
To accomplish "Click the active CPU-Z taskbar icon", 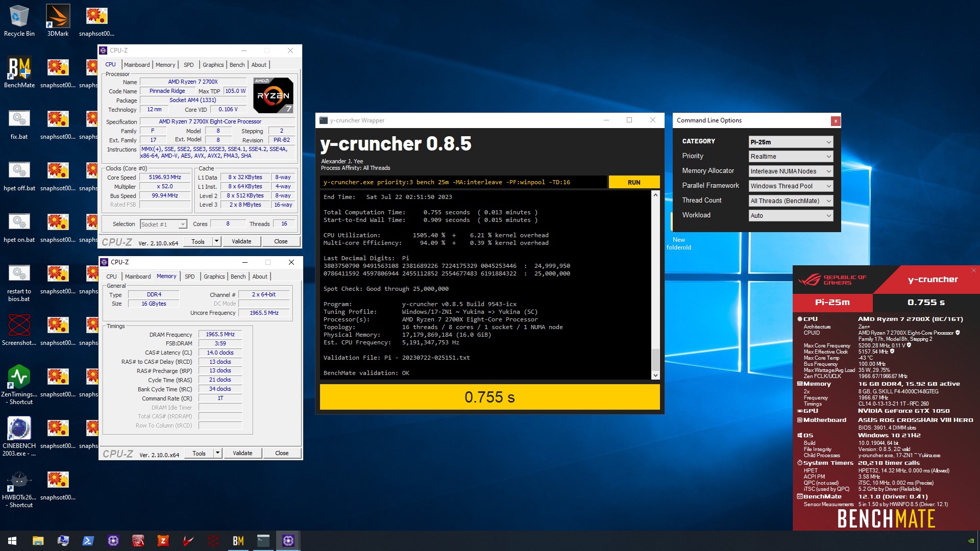I will [288, 541].
